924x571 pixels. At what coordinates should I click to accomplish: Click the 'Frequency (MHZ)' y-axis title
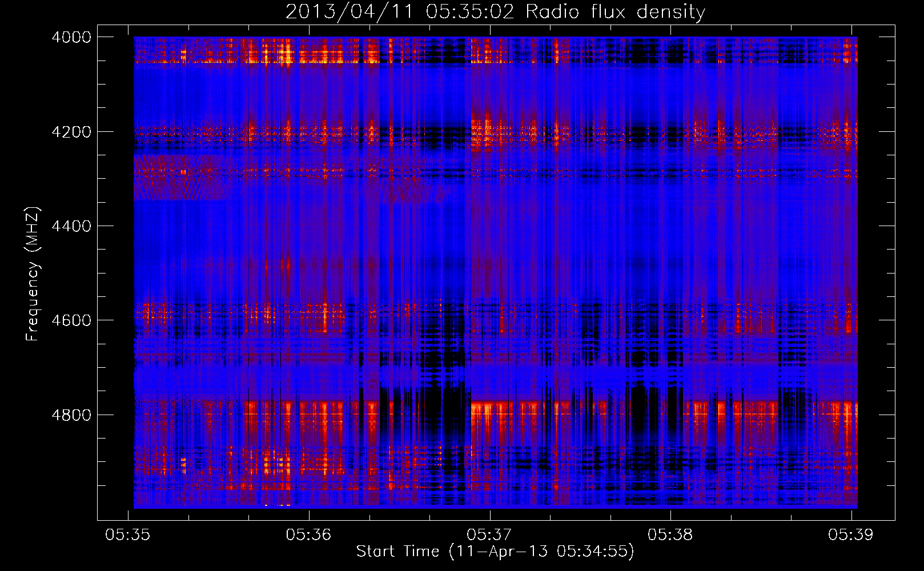pos(33,274)
